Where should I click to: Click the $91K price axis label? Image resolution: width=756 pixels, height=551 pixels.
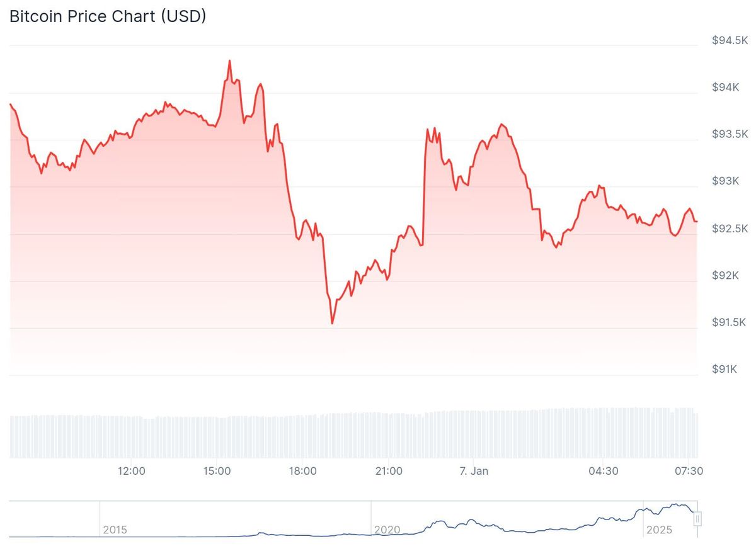pyautogui.click(x=726, y=369)
